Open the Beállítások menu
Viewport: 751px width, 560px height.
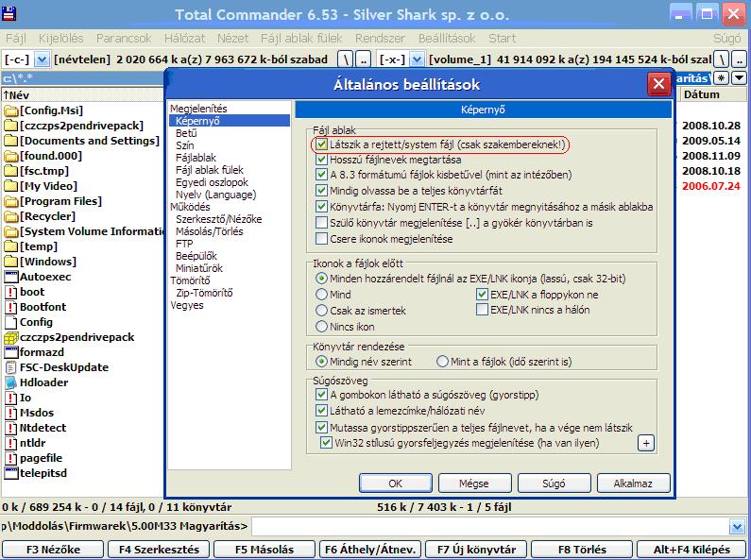click(448, 39)
